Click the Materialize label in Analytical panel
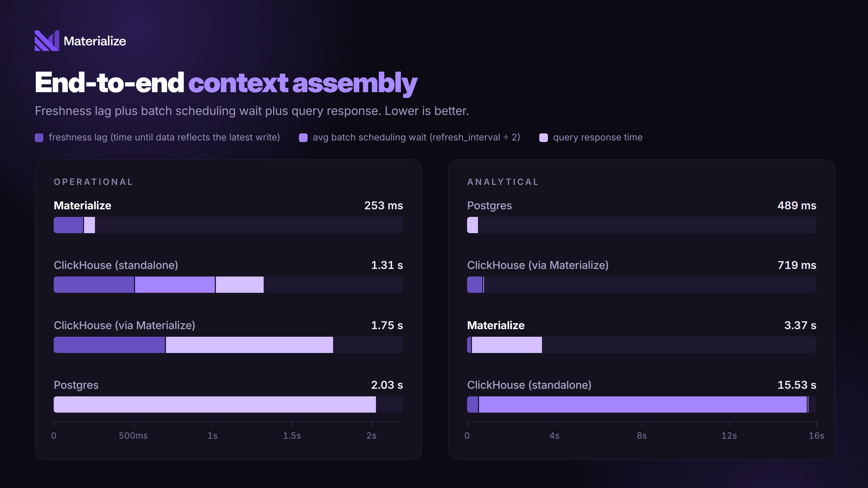Screen dimensions: 868x488 click(496, 325)
